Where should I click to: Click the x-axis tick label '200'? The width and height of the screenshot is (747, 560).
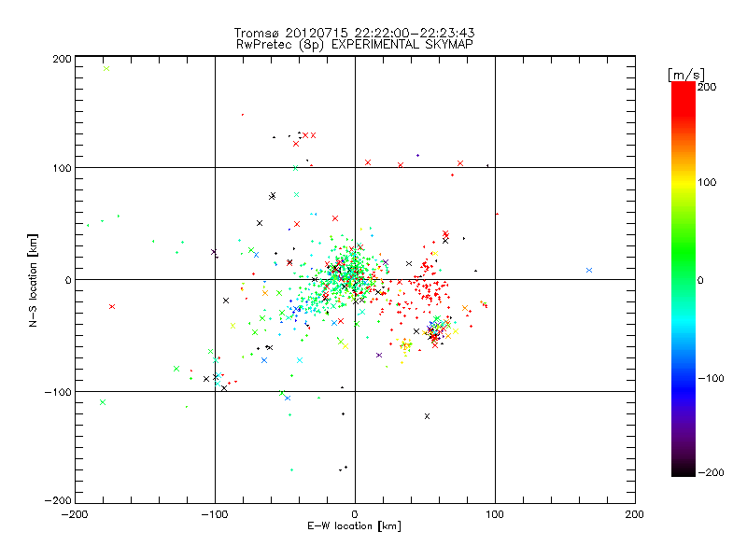point(635,514)
